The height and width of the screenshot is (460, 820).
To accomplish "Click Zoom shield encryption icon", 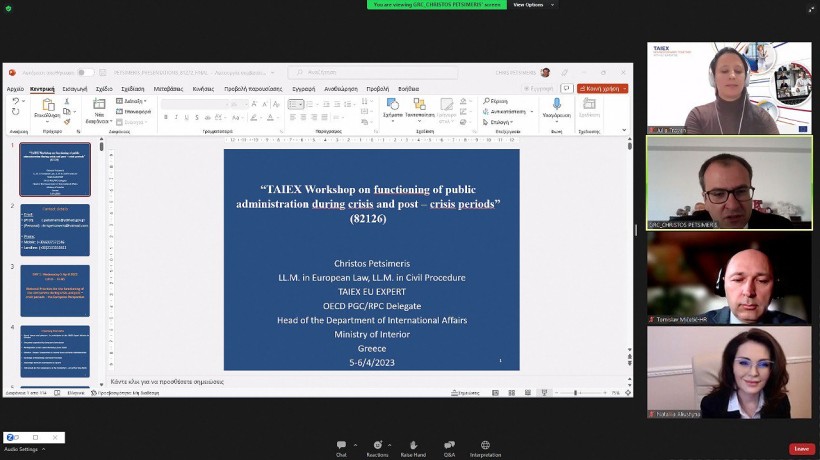I will point(8,8).
